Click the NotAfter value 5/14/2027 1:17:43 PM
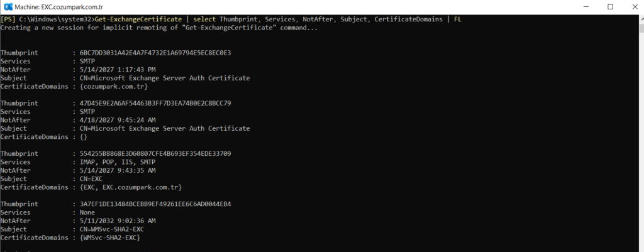Image resolution: width=644 pixels, height=252 pixels. [x=118, y=70]
